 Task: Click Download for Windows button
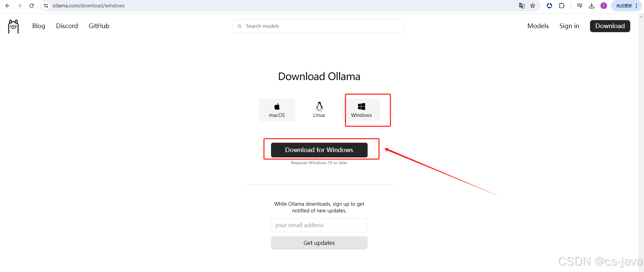pos(319,150)
